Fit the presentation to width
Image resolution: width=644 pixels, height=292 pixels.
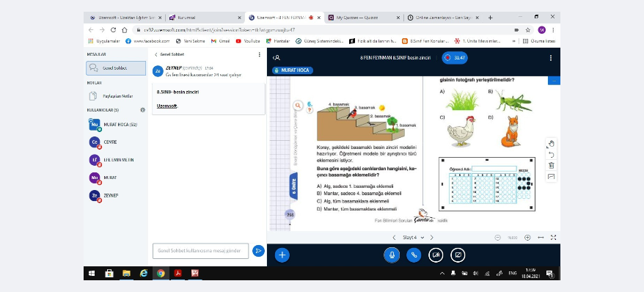pos(541,238)
